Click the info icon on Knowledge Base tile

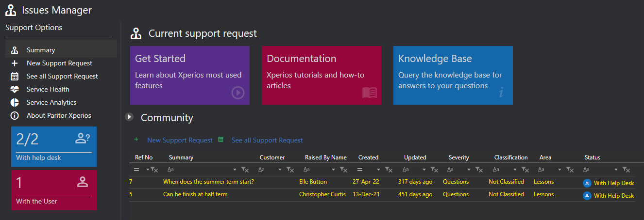tap(501, 92)
